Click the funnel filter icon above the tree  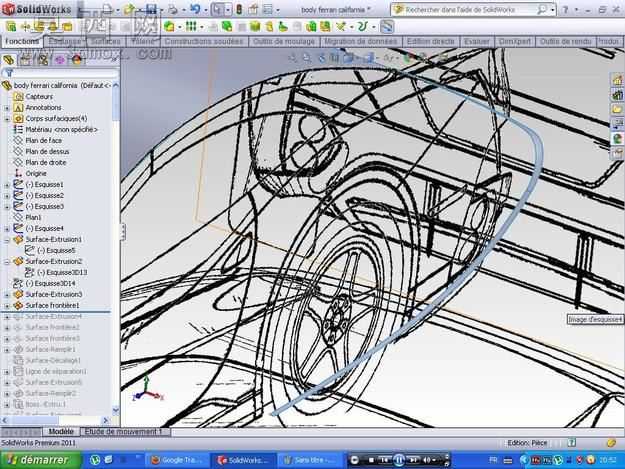(9, 73)
